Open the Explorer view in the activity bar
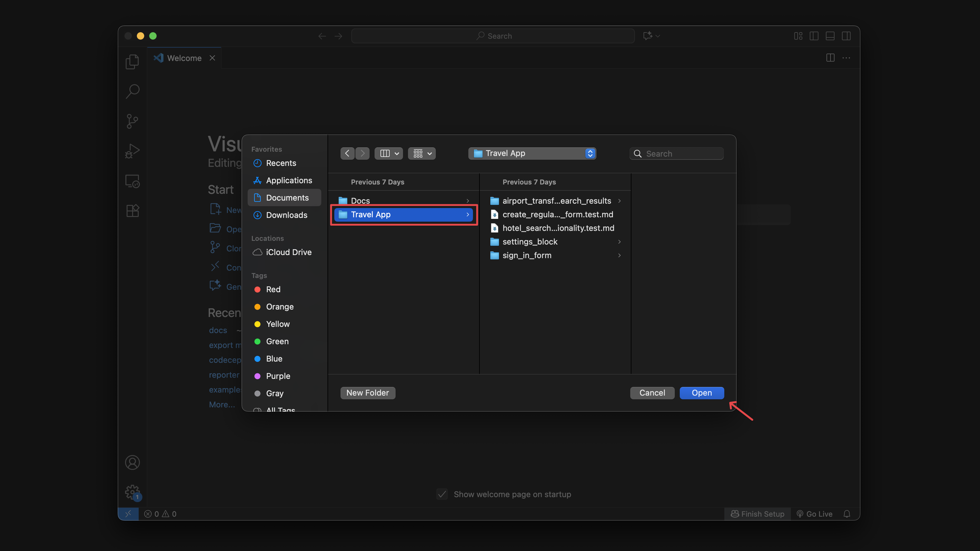This screenshot has width=980, height=551. [x=132, y=62]
